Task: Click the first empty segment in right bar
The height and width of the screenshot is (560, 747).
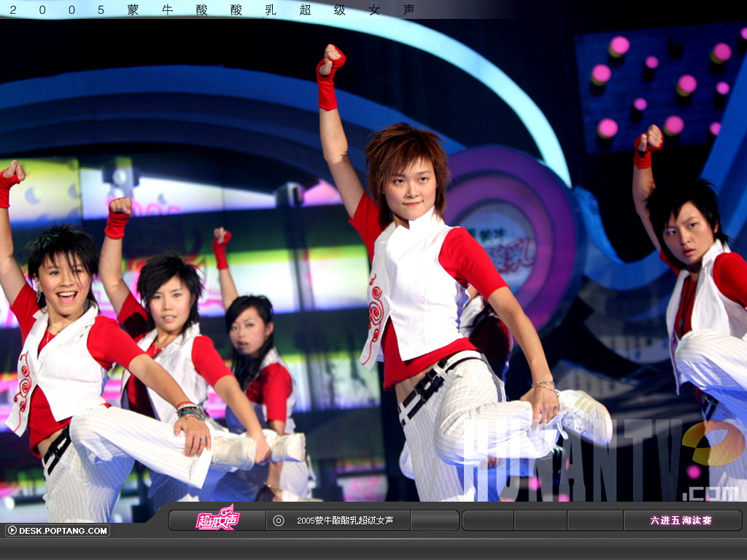Action: coord(488,520)
